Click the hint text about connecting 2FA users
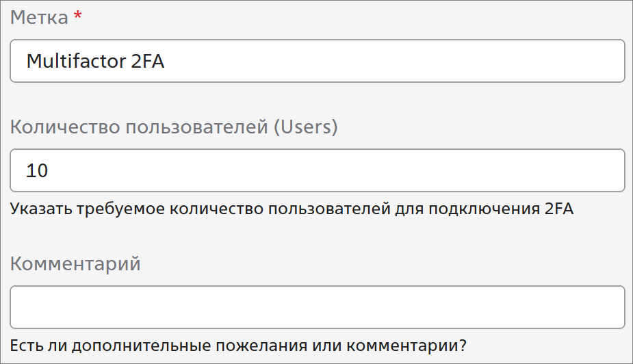The image size is (633, 364). coord(292,209)
